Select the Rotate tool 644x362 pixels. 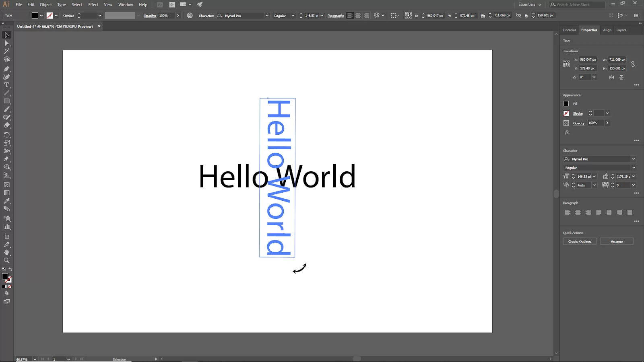[7, 135]
